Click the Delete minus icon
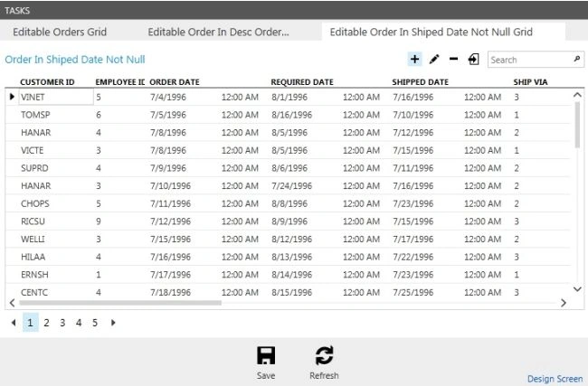 [x=454, y=59]
